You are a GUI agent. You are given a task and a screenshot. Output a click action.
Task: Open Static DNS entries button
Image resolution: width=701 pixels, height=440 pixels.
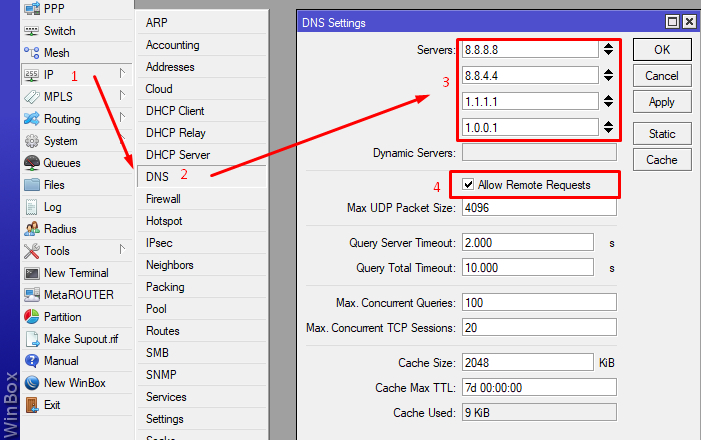coord(662,134)
